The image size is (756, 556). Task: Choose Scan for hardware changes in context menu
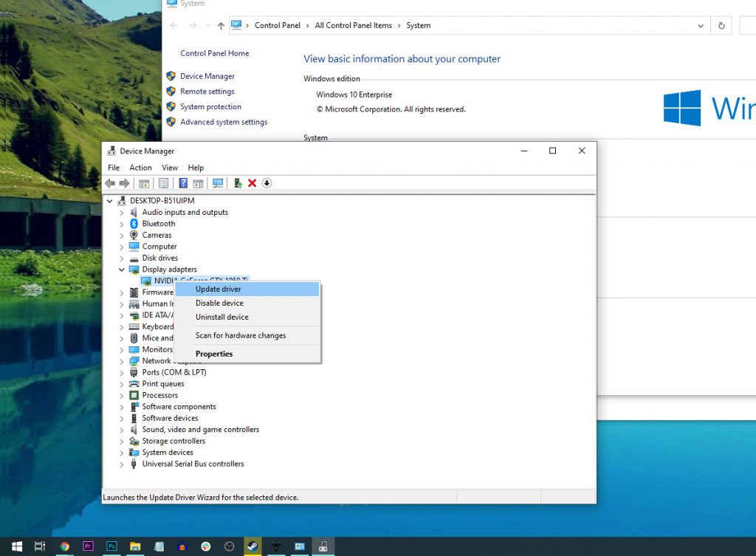click(247, 335)
